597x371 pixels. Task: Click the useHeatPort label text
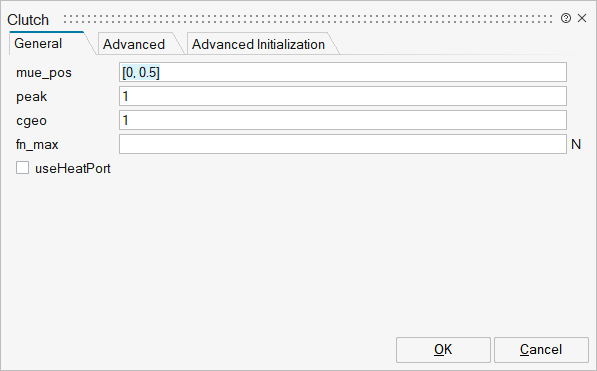point(73,168)
